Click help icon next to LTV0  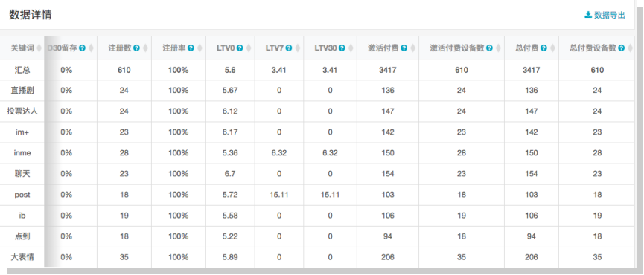pos(240,48)
